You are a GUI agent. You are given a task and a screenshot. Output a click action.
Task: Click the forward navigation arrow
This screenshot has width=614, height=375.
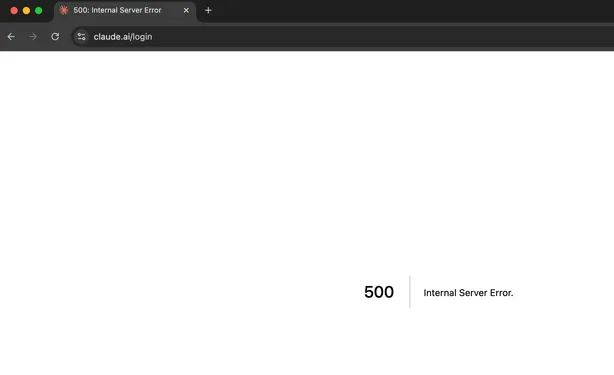click(33, 36)
